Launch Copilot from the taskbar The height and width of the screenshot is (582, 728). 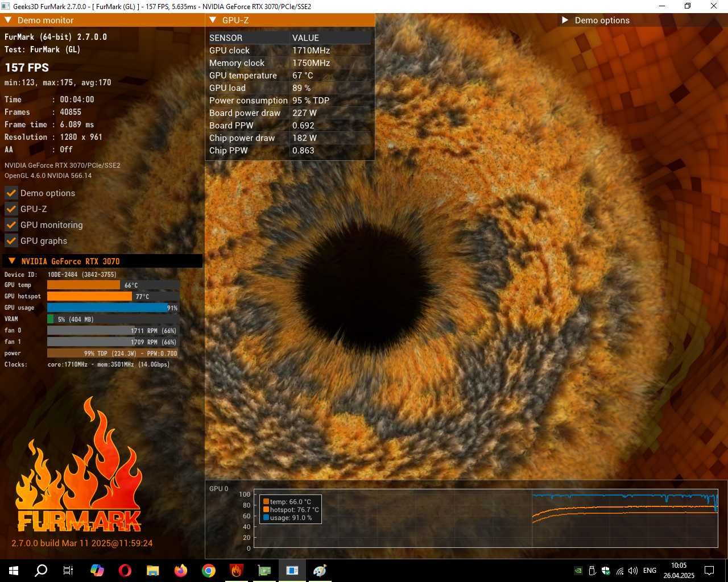click(97, 571)
